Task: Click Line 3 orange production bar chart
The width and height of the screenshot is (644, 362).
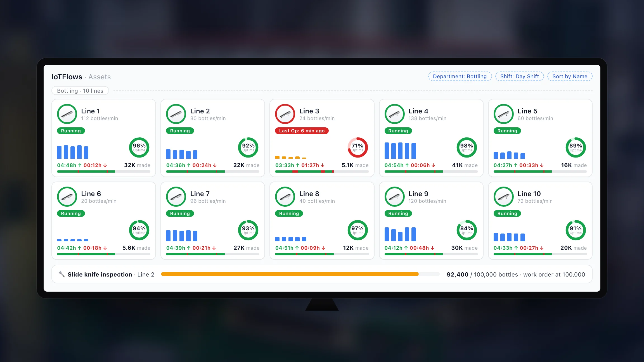Action: pos(291,157)
